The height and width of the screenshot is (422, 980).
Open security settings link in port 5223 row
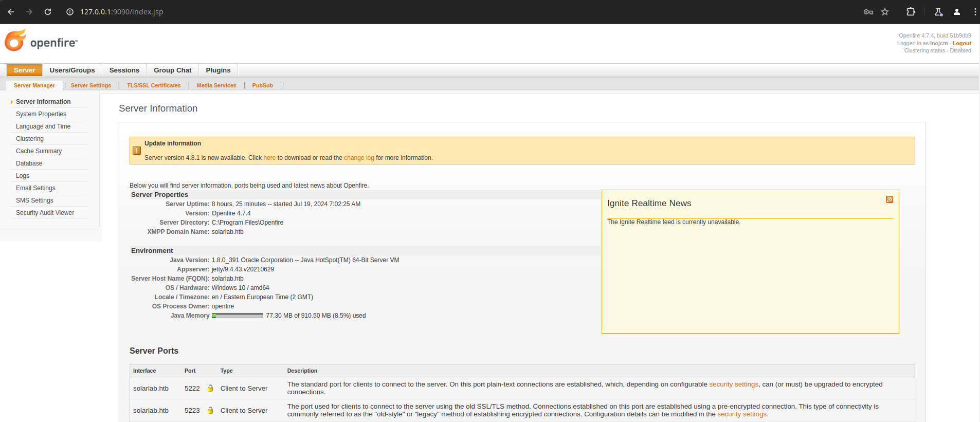coord(742,414)
